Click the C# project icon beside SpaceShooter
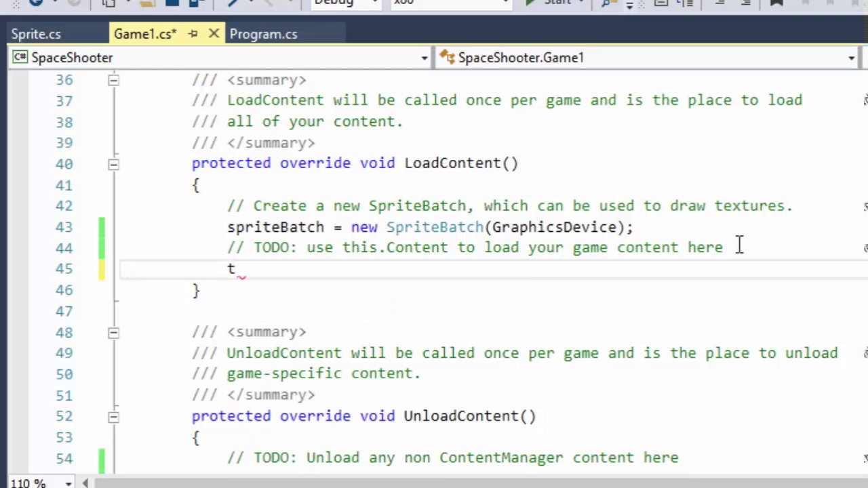 20,58
